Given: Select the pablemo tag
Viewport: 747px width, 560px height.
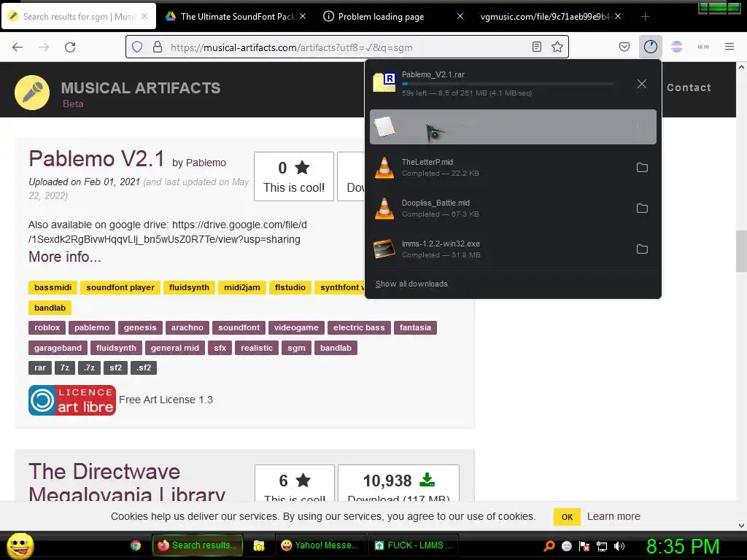Looking at the screenshot, I should pyautogui.click(x=92, y=327).
